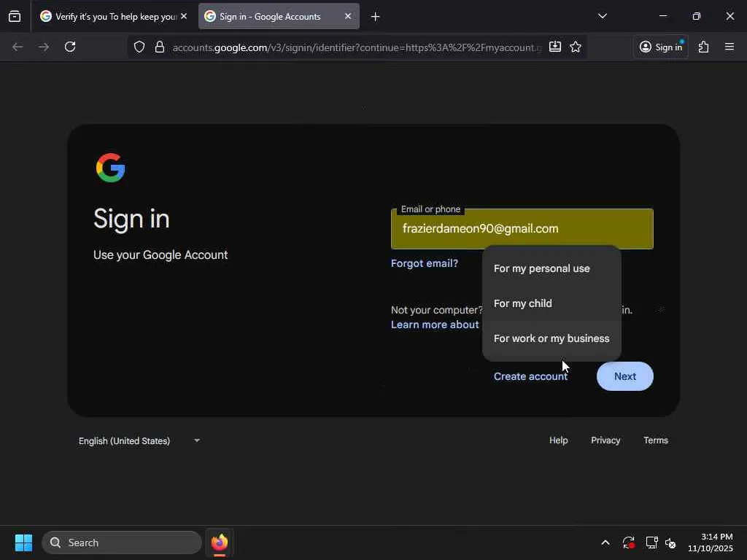
Task: Click the Firefox taskbar icon
Action: (220, 542)
